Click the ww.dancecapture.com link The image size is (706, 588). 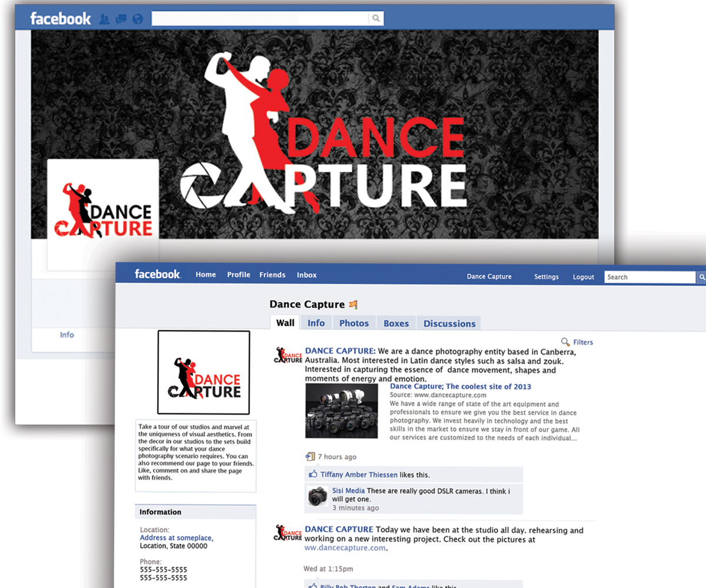pos(344,547)
